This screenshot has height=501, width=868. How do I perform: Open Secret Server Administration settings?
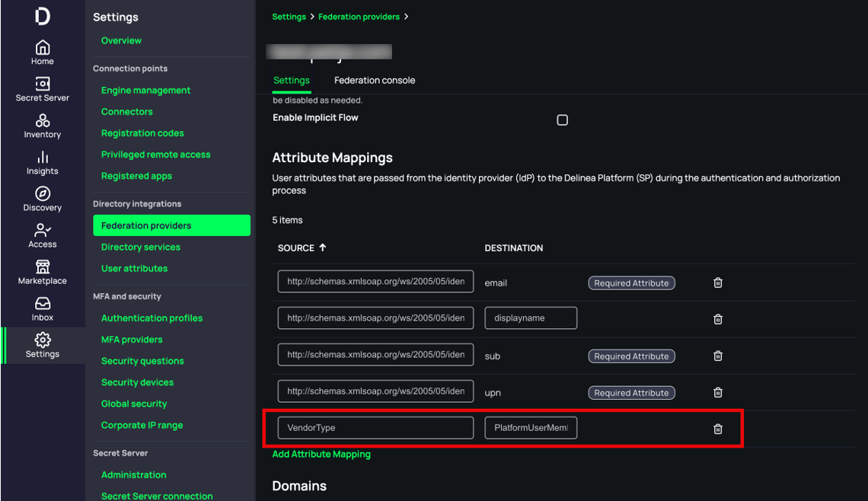pyautogui.click(x=133, y=475)
